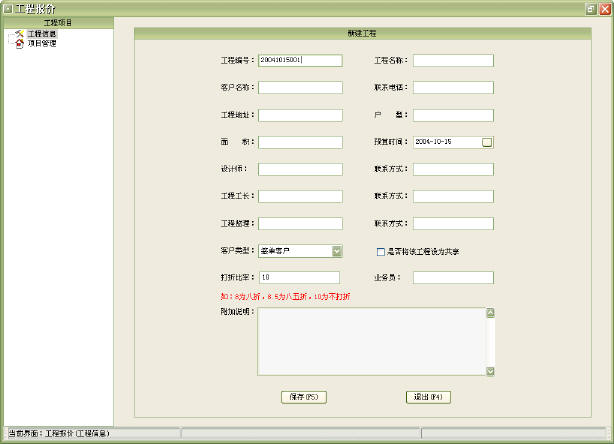This screenshot has height=444, width=614.
Task: Click the 工程编号 input field
Action: [299, 60]
